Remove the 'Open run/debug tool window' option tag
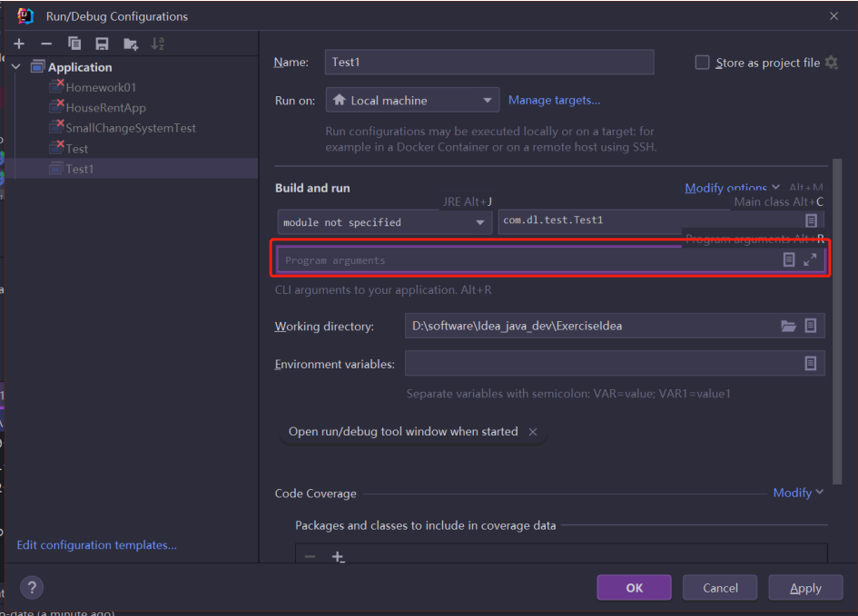 click(x=532, y=432)
